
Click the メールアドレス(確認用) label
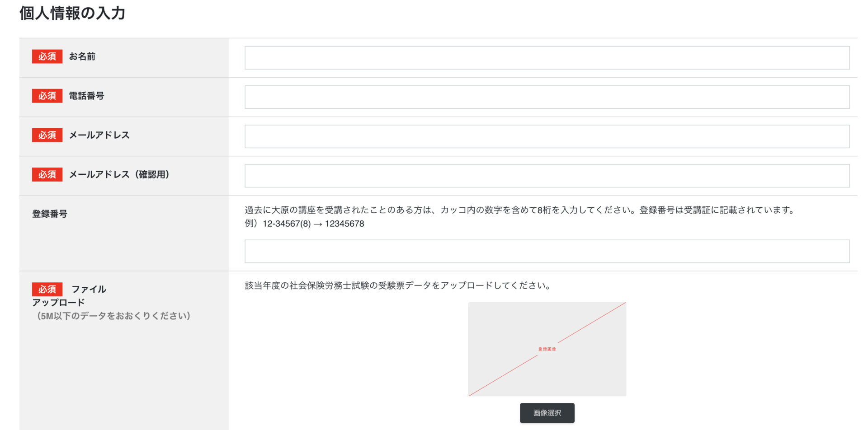tap(119, 174)
